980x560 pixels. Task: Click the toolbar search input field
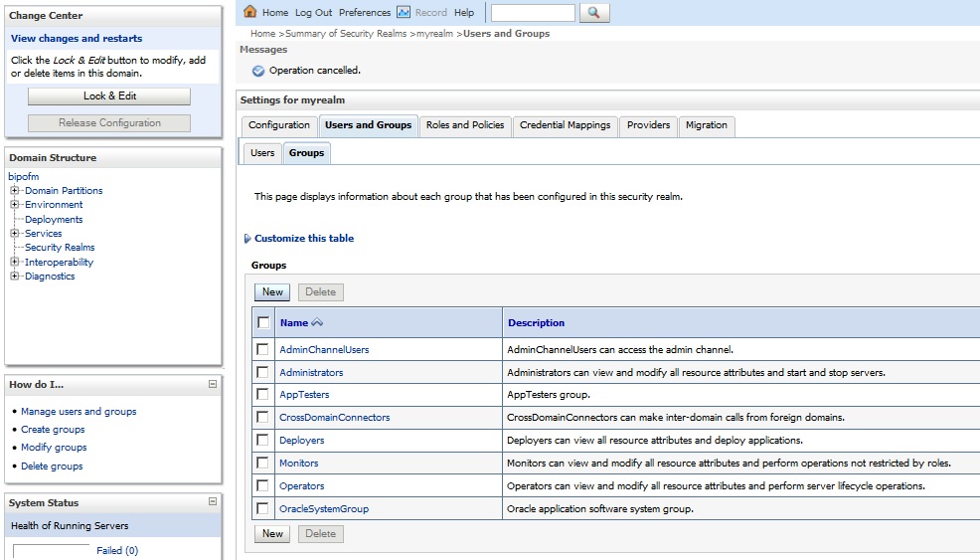click(x=533, y=13)
